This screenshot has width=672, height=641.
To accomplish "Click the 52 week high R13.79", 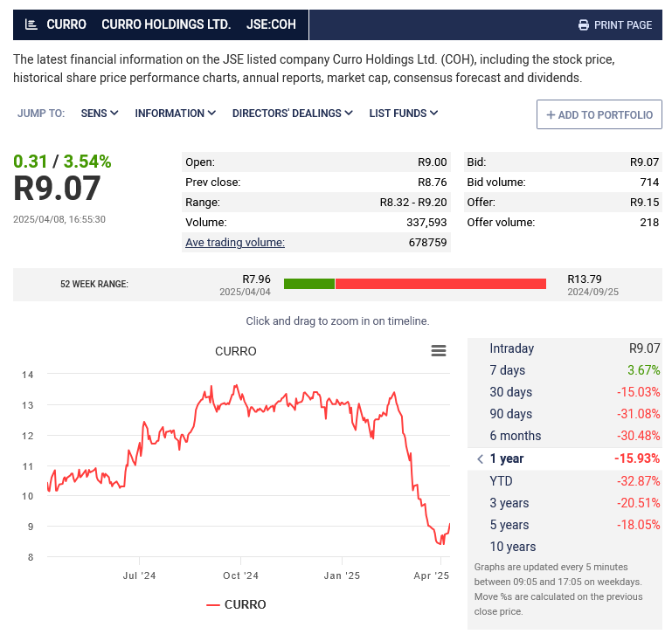I will coord(585,279).
